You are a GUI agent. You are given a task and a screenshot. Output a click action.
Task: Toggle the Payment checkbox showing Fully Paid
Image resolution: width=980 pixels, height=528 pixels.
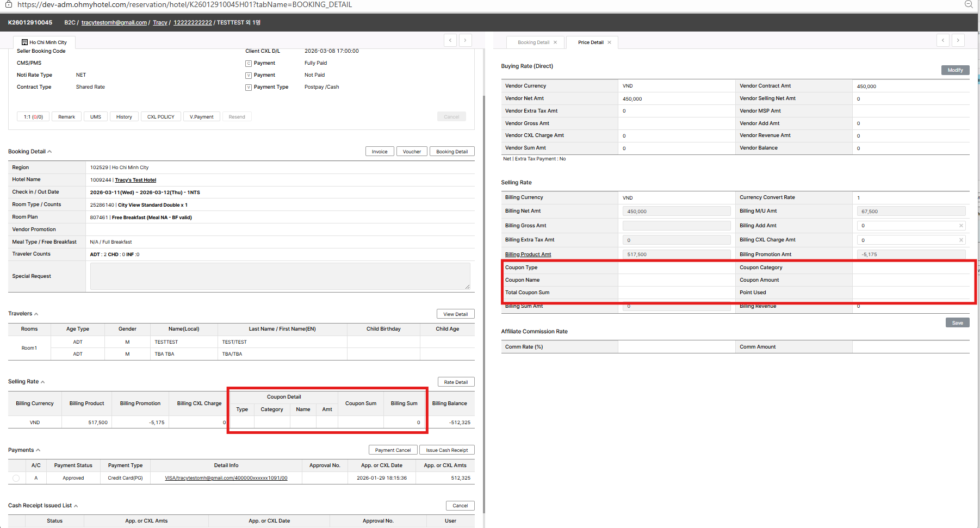pos(249,64)
